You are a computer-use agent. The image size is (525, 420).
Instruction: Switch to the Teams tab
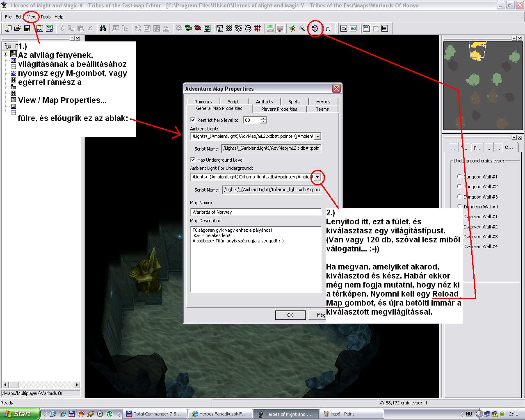click(x=322, y=109)
